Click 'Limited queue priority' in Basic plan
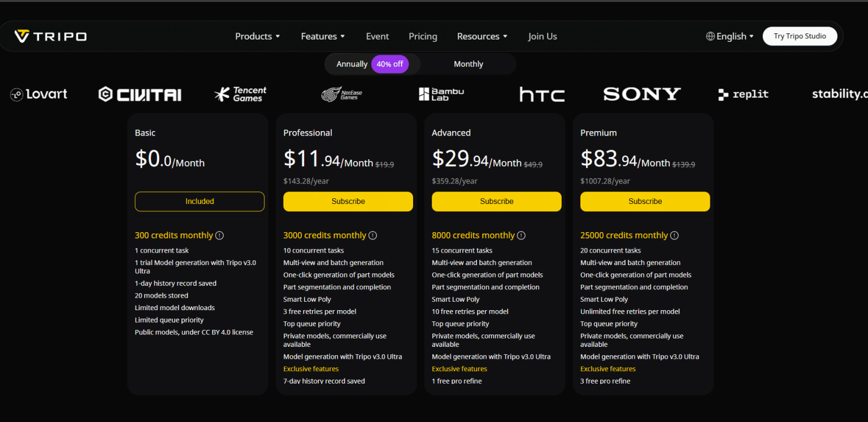 169,320
